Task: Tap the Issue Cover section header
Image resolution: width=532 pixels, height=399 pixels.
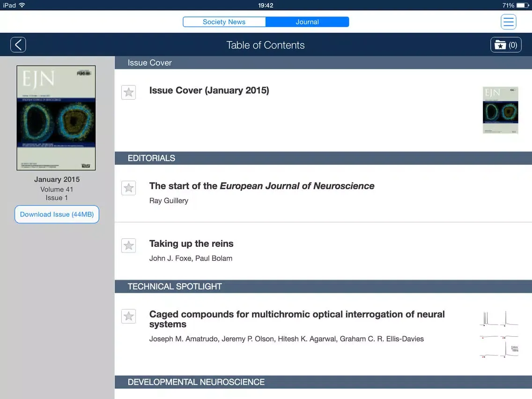Action: click(x=323, y=63)
